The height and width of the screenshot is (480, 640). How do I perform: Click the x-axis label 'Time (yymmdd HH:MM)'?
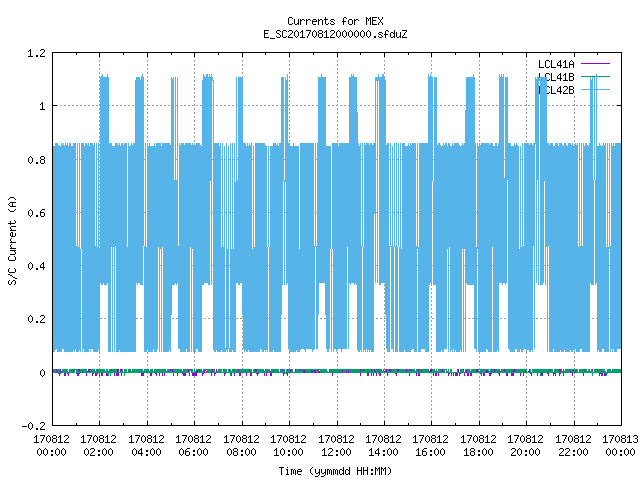click(335, 471)
